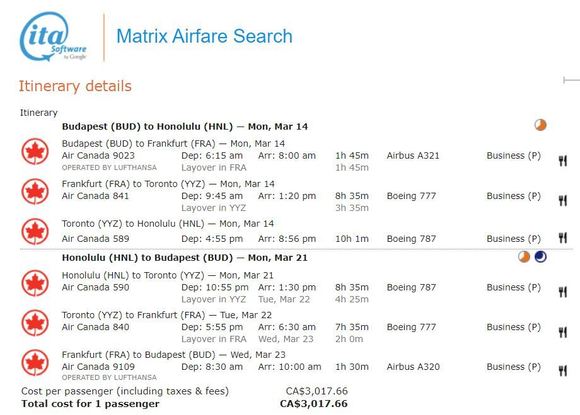Screen dimensions: 580x415
Task: Click the Air Canada logo beside flight 9109
Action: point(35,363)
